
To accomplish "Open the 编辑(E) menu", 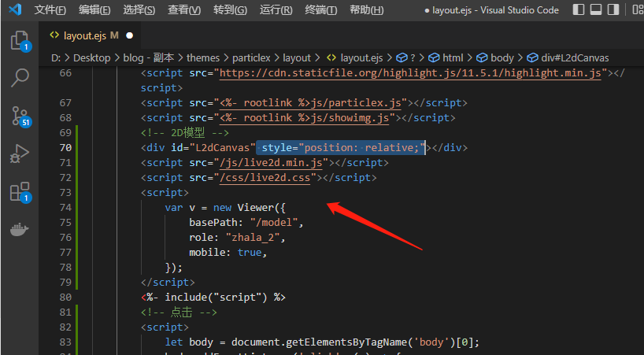I will (x=94, y=10).
